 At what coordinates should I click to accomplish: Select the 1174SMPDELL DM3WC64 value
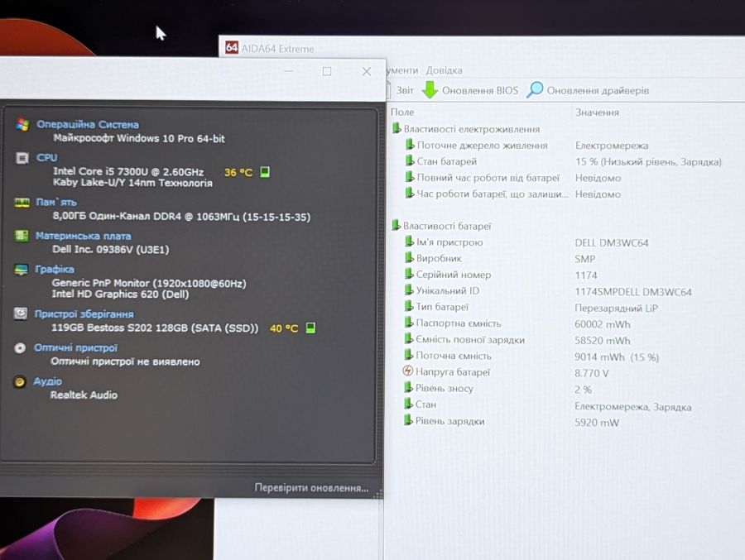click(x=633, y=292)
